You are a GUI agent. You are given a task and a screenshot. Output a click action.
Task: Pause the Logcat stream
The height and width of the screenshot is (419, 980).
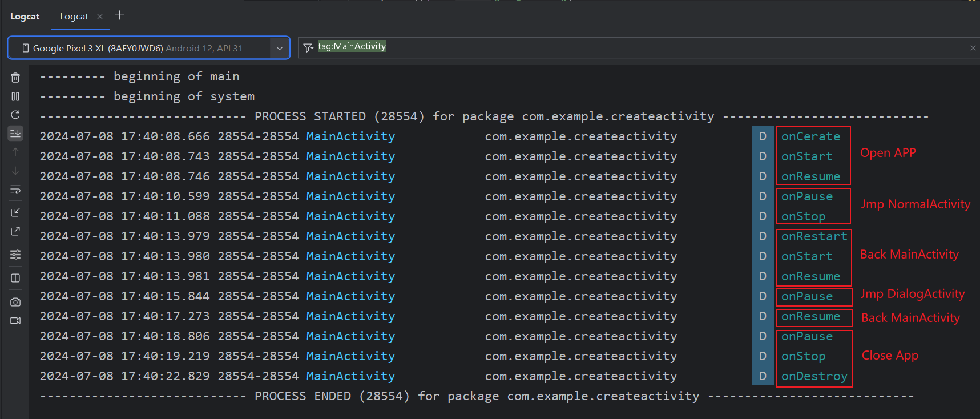coord(15,96)
